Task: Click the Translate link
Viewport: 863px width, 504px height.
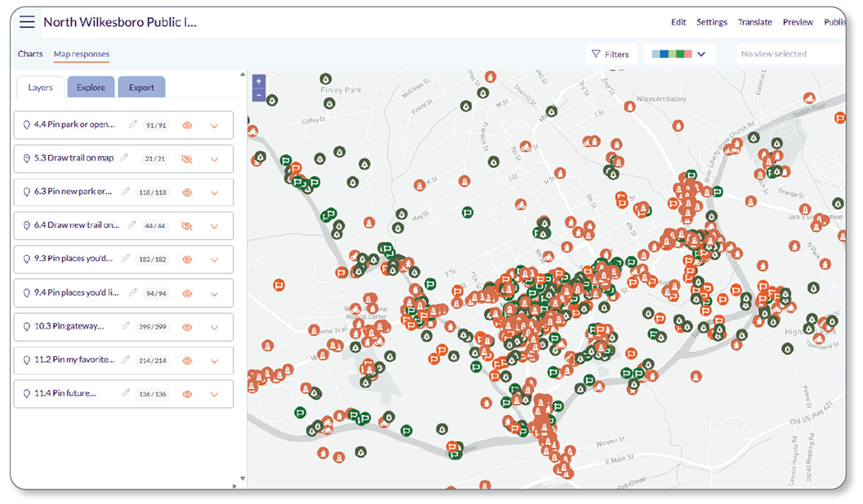Action: pos(754,22)
